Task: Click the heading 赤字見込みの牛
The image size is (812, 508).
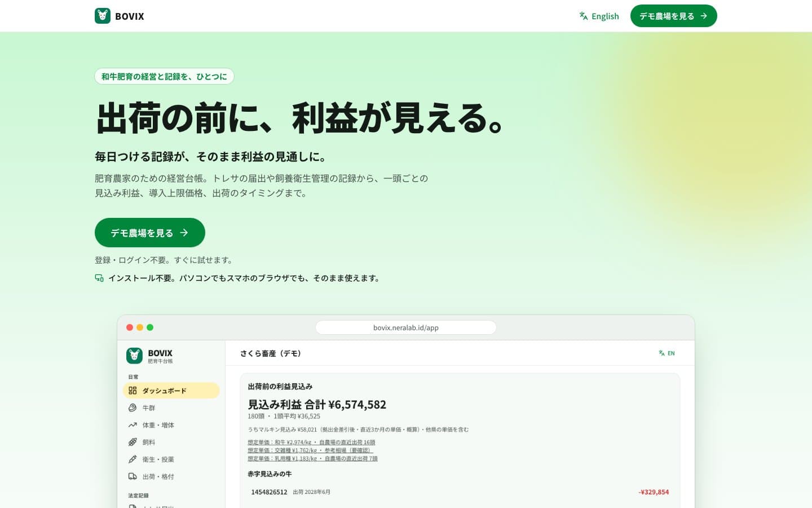Action: click(x=270, y=474)
